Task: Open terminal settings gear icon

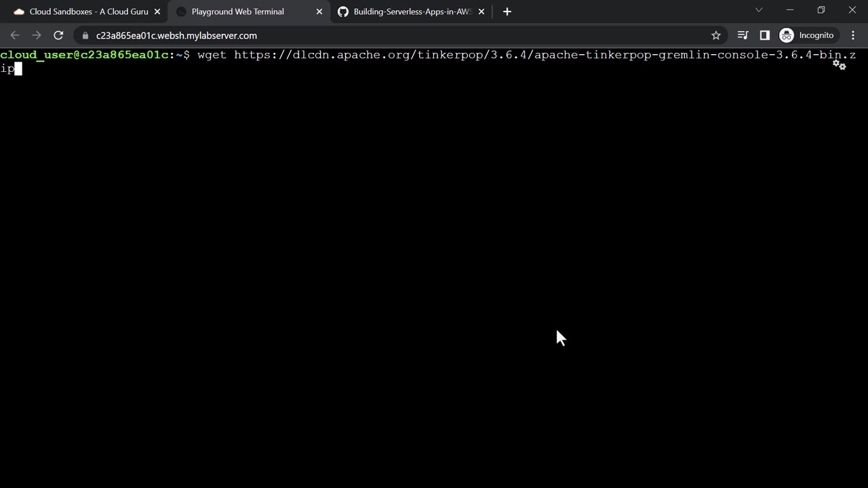Action: 840,64
